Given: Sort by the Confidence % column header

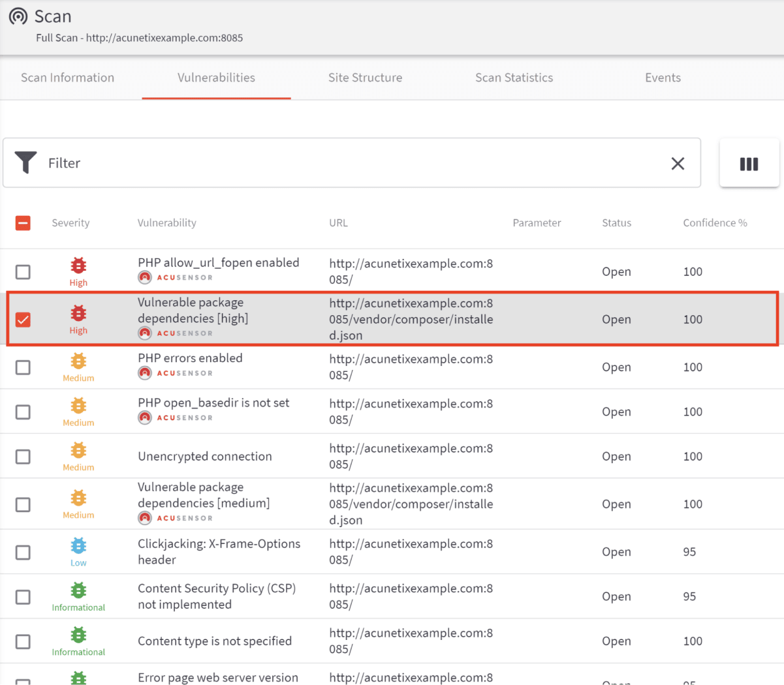Looking at the screenshot, I should point(715,223).
